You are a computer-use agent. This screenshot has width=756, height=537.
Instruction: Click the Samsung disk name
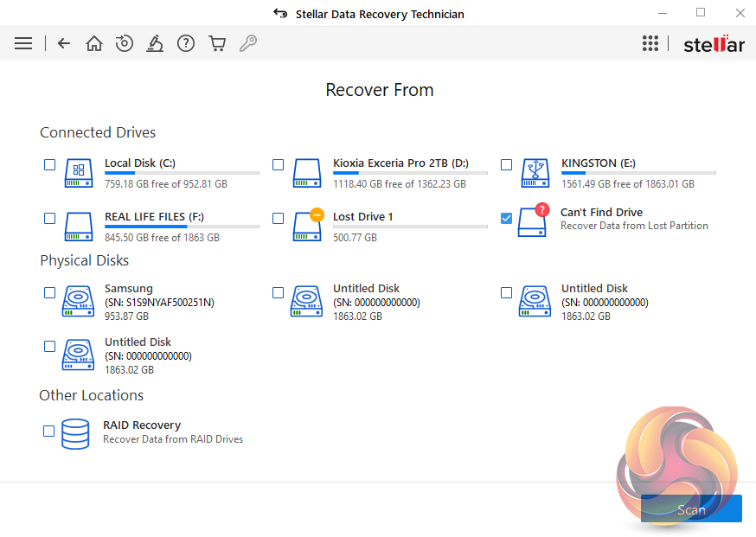[129, 288]
